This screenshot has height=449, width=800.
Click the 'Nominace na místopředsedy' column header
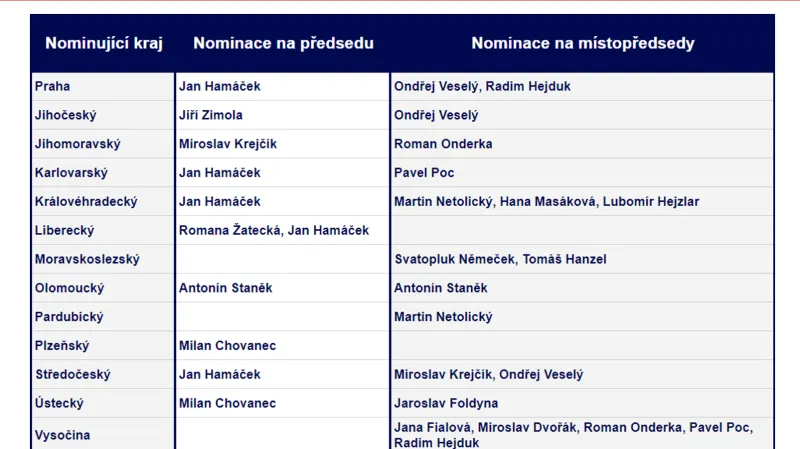[x=582, y=43]
